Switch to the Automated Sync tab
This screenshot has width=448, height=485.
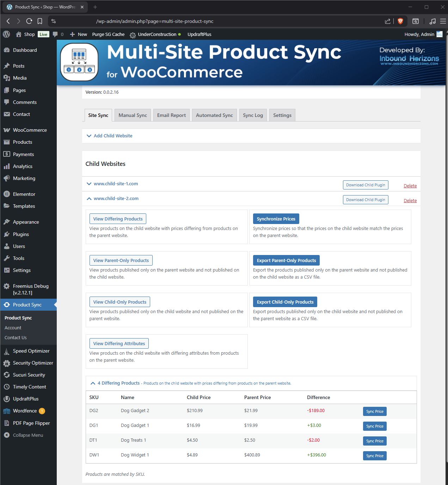[x=214, y=115]
